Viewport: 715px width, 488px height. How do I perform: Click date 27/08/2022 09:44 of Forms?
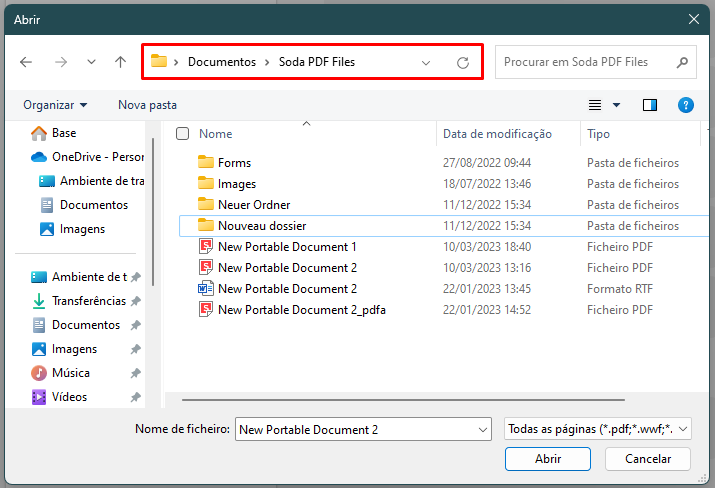coord(487,163)
